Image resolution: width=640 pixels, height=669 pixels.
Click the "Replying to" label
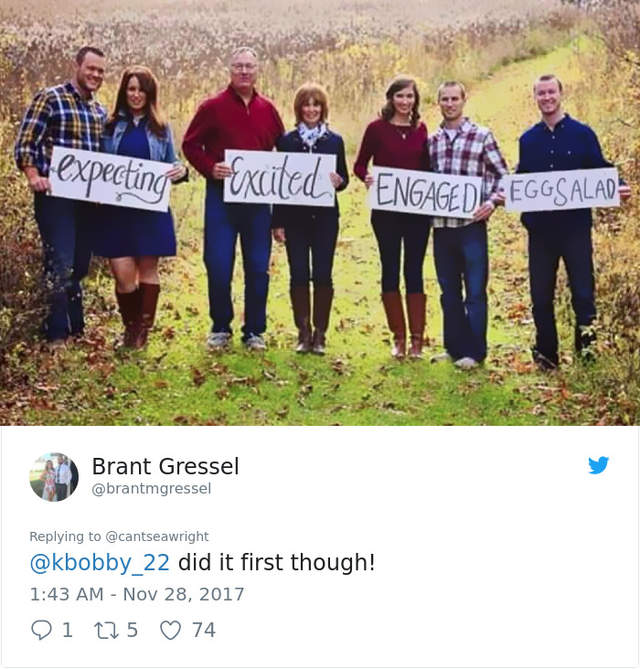(65, 536)
